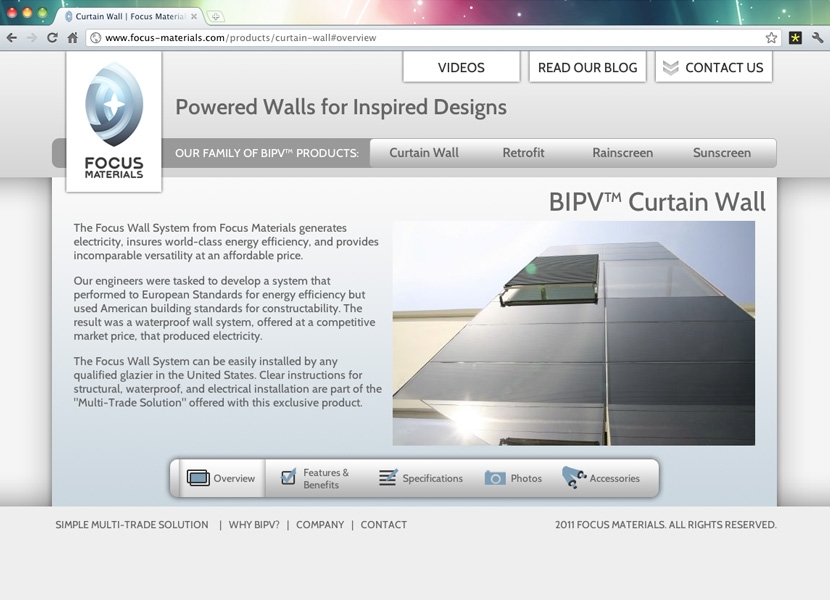This screenshot has height=600, width=830.
Task: Close the Curtain Wall browser tab
Action: 194,16
